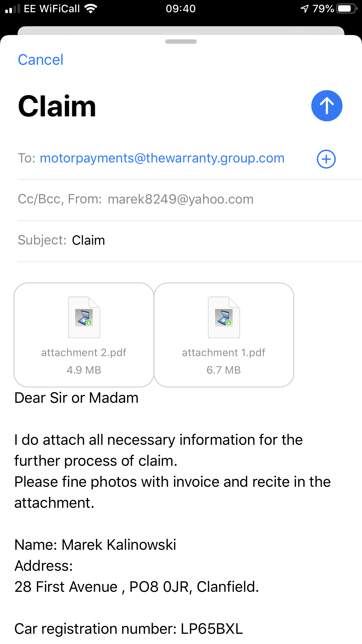Screen dimensions: 362x644
Task: Tap Cancel to dismiss the draft
Action: point(41,60)
